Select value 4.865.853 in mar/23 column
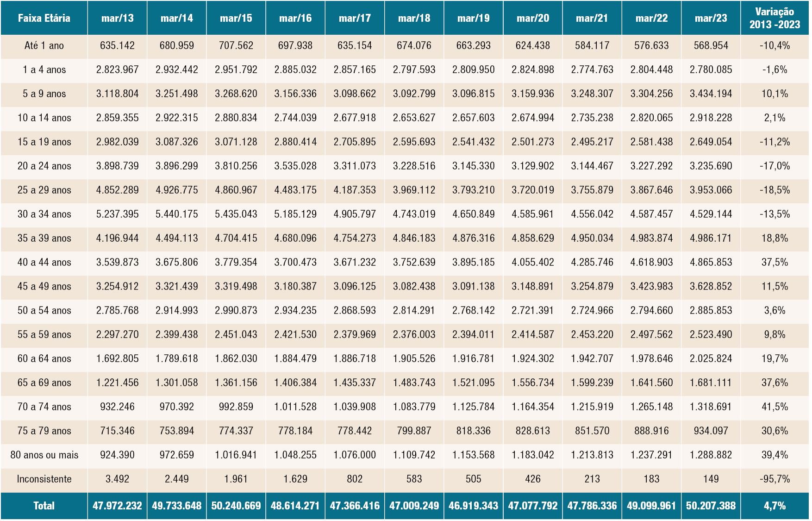This screenshot has width=812, height=521. click(711, 262)
